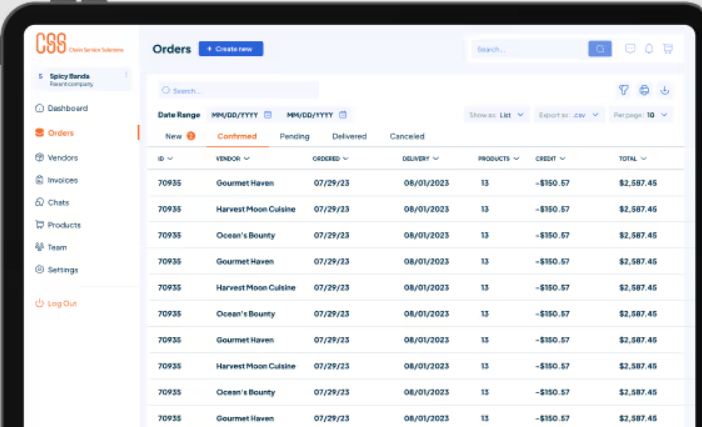
Task: Switch to the Delivered tab
Action: [x=349, y=136]
